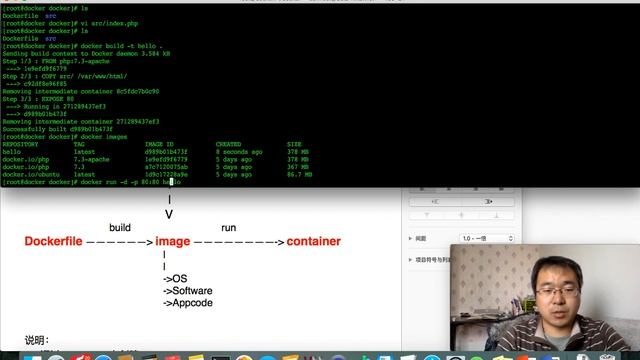Click the decrease indent button in format panel
The image size is (640, 360).
(435, 202)
